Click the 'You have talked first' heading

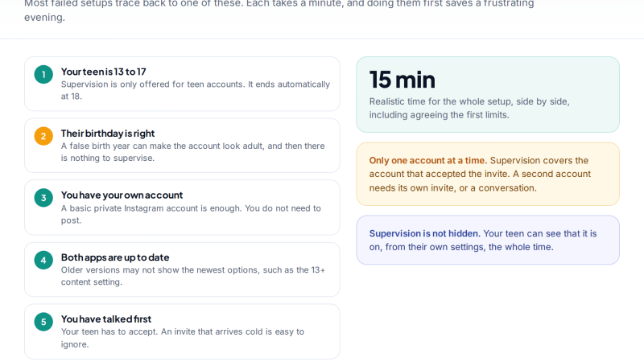click(106, 319)
